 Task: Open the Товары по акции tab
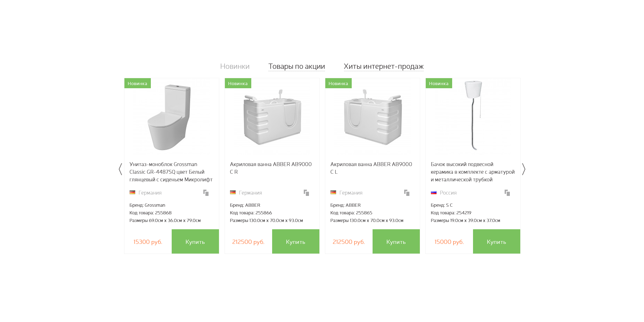click(x=296, y=66)
